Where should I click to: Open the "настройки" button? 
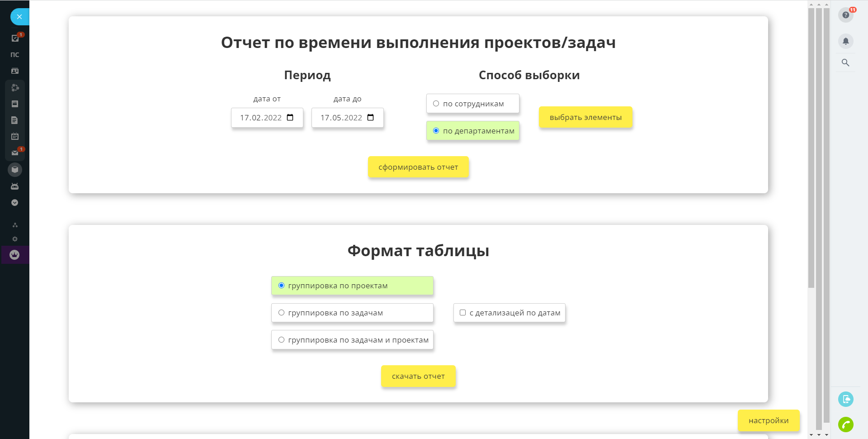pos(769,420)
